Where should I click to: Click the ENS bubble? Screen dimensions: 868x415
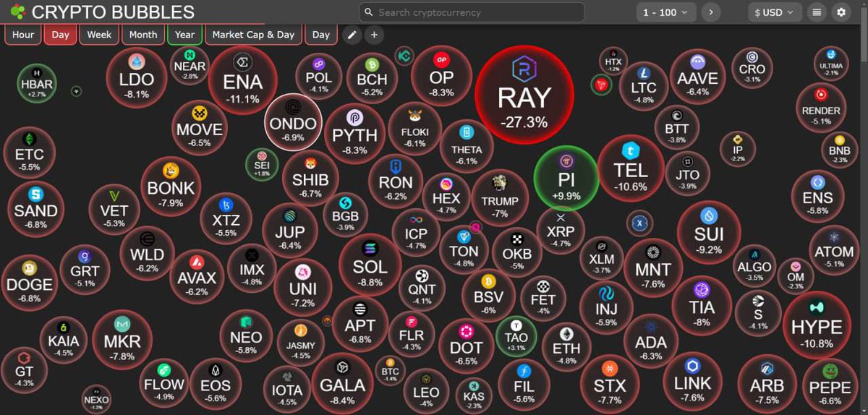[817, 196]
